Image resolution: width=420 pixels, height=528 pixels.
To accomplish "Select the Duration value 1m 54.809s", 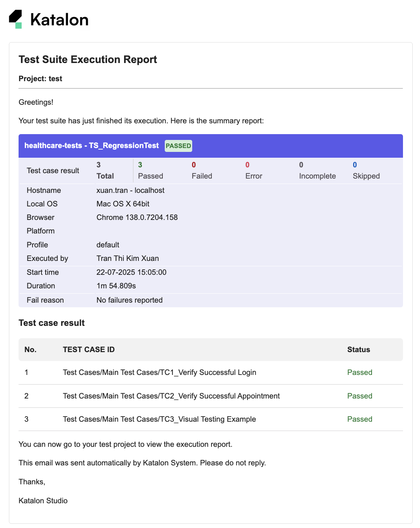I will (116, 286).
